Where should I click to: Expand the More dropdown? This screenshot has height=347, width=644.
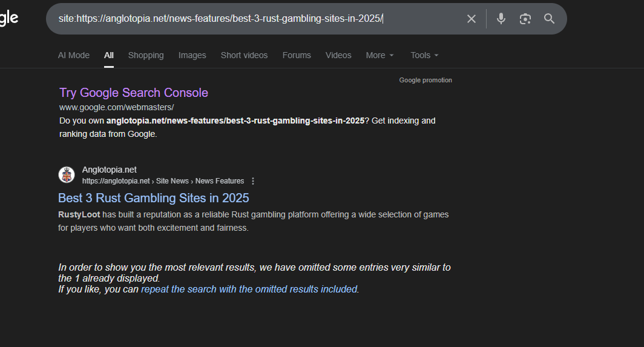click(380, 55)
